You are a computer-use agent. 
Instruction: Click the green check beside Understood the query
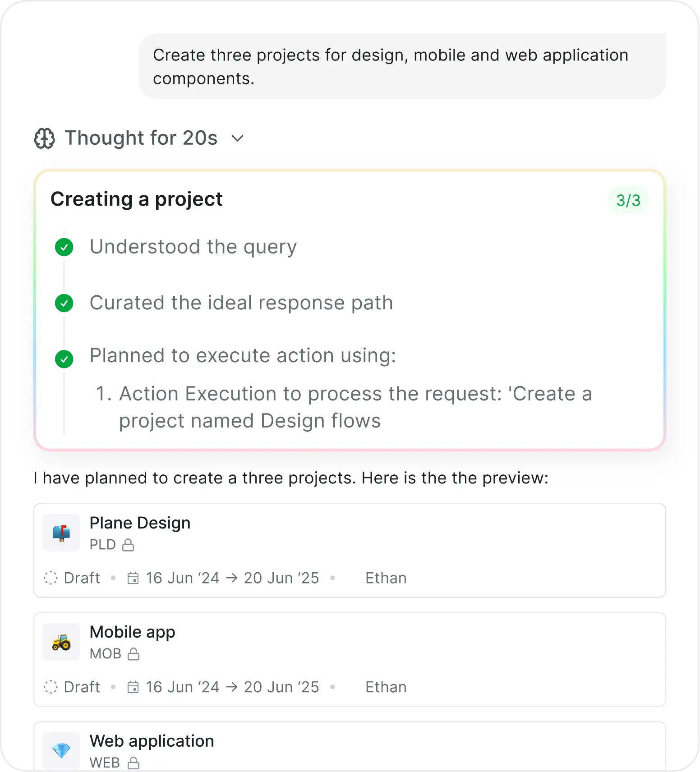click(64, 247)
